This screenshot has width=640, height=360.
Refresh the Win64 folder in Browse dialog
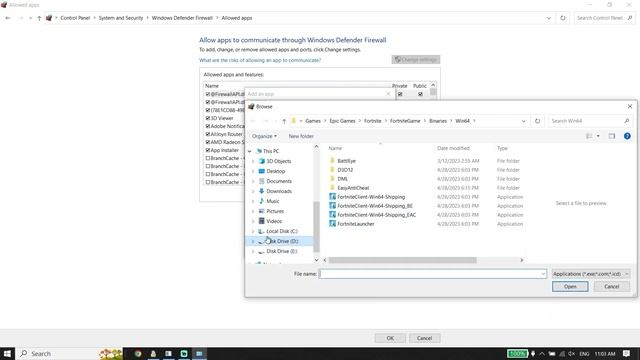point(537,121)
